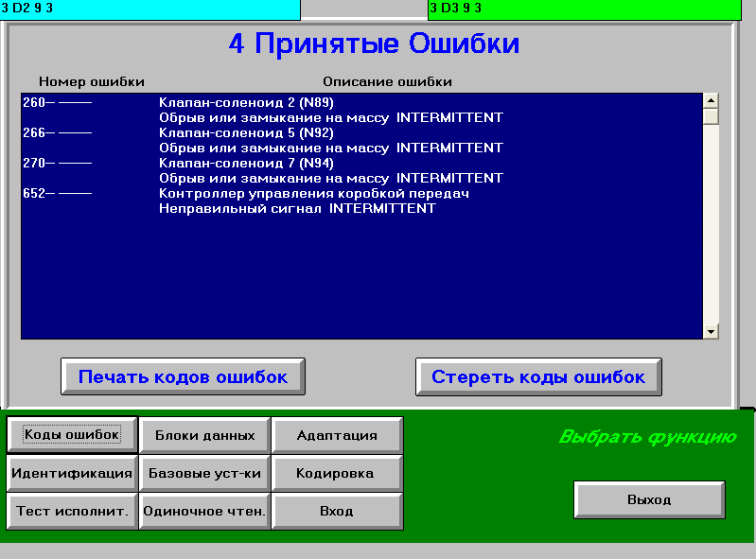This screenshot has width=756, height=559.
Task: Click the error list scroll-down arrow
Action: 711,331
